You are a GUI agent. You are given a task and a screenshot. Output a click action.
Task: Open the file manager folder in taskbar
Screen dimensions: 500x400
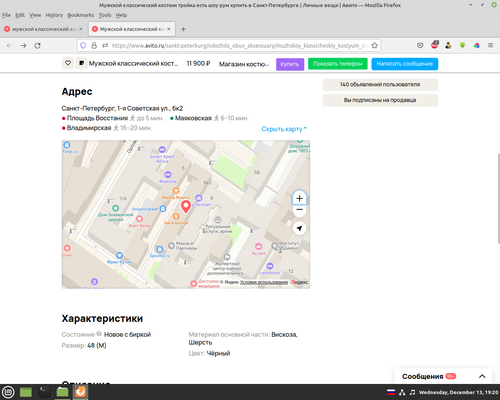coord(62,392)
